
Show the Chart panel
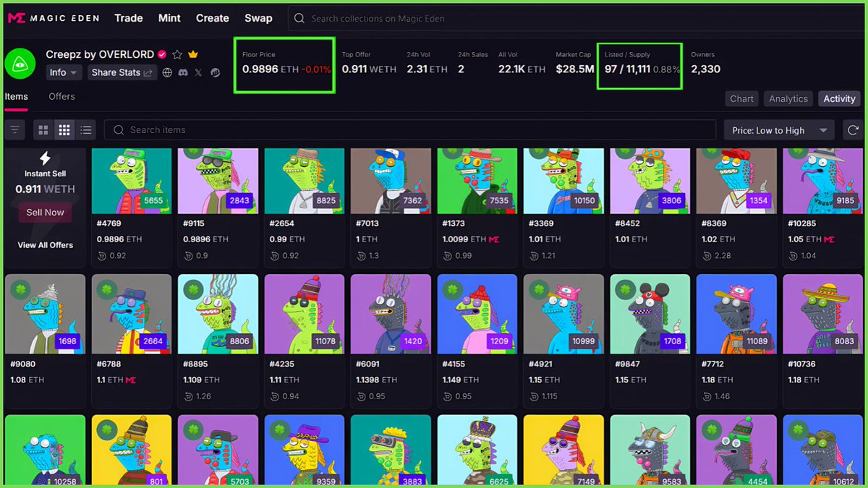(741, 99)
